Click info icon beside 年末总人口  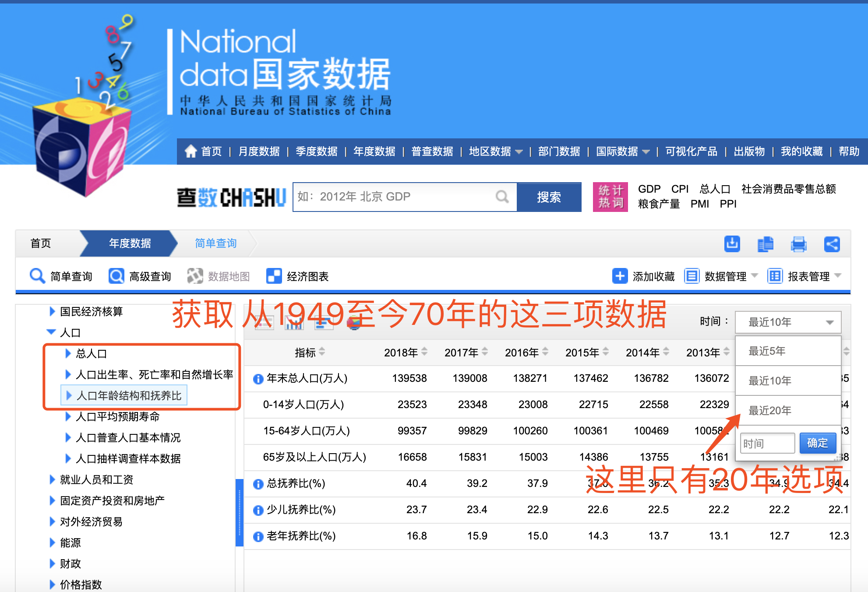click(258, 379)
